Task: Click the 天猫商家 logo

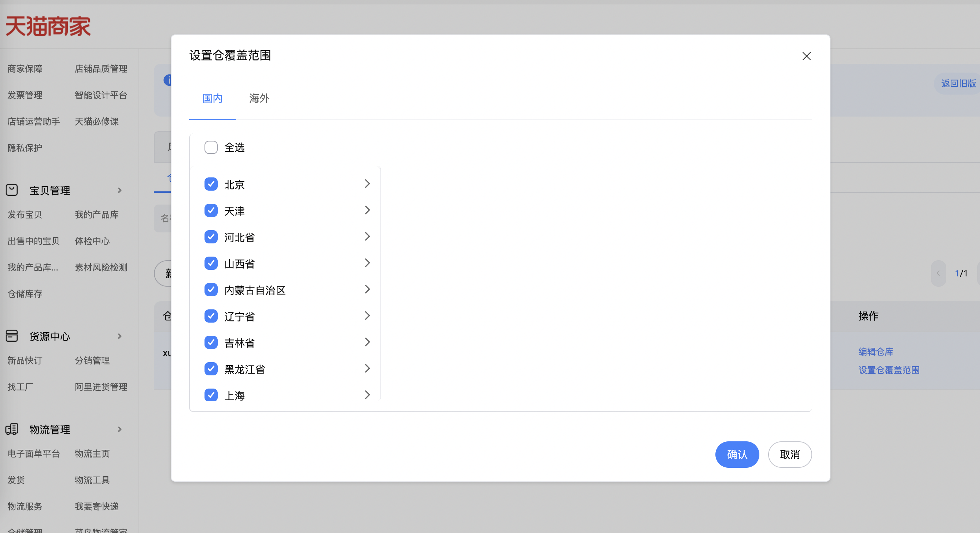Action: point(48,26)
